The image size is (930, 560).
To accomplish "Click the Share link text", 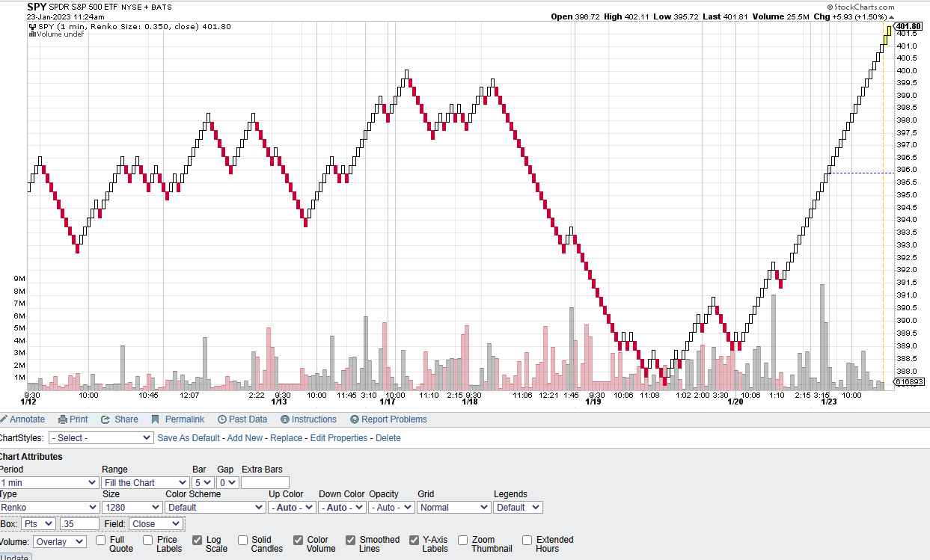I will coord(126,419).
